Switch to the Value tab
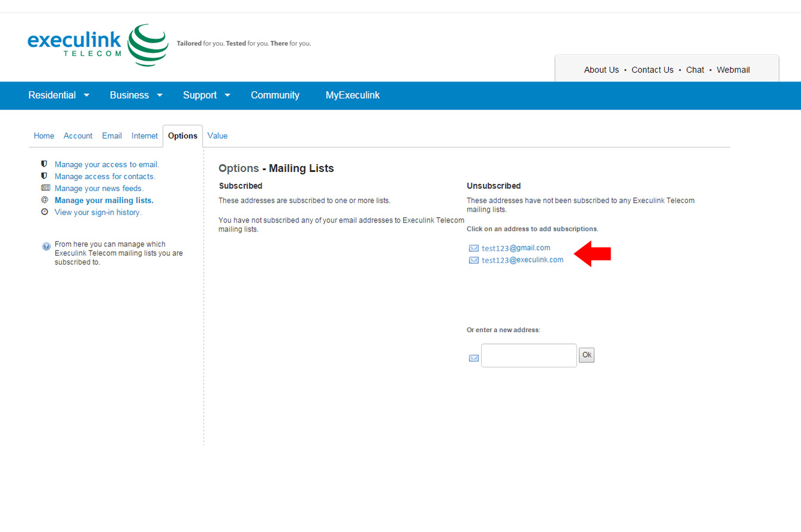801x532 pixels. click(217, 136)
